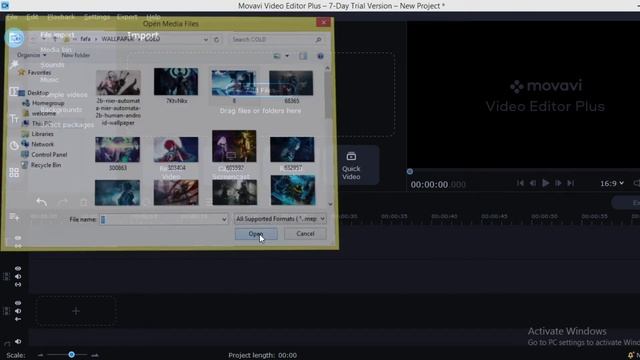Click the add track icon on the timeline
Screen dimensions: 640x360
[14, 217]
